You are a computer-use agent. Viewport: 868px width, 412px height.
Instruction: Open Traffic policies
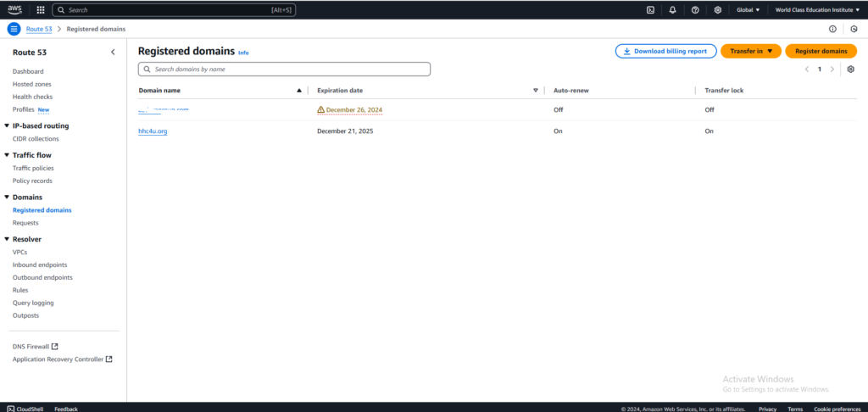[33, 169]
